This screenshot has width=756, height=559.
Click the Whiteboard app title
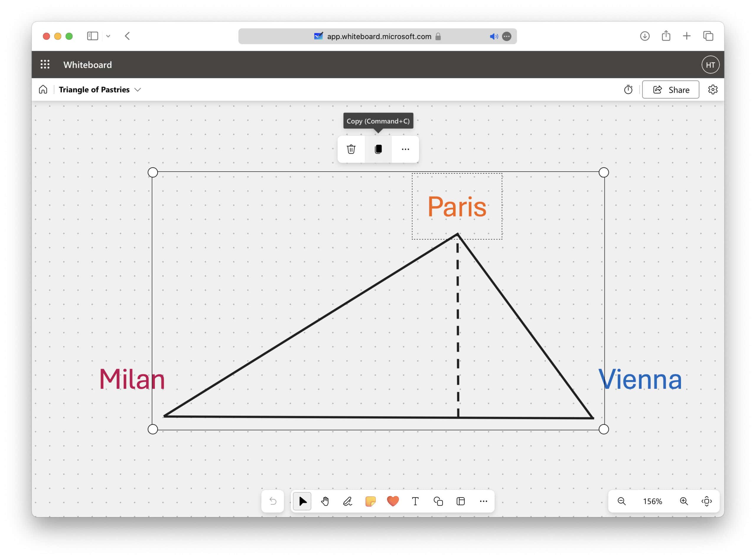tap(88, 65)
